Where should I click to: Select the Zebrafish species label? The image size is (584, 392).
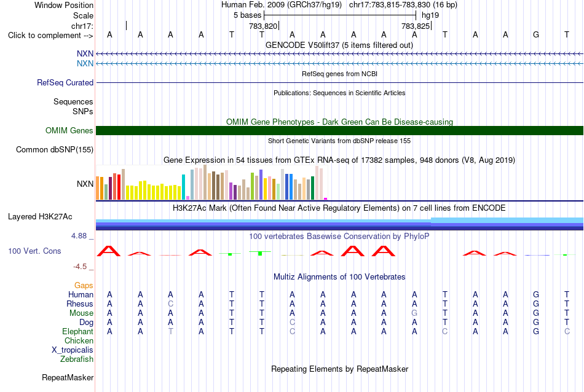(77, 359)
